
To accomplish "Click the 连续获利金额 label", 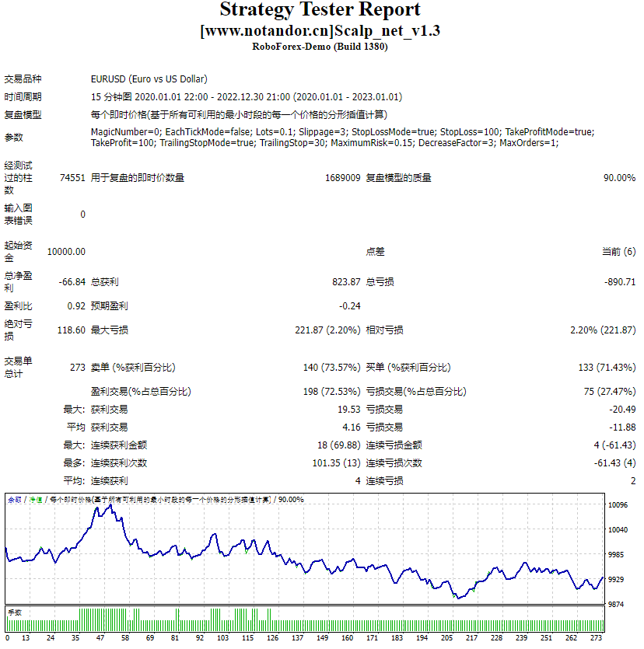I will coord(119,445).
